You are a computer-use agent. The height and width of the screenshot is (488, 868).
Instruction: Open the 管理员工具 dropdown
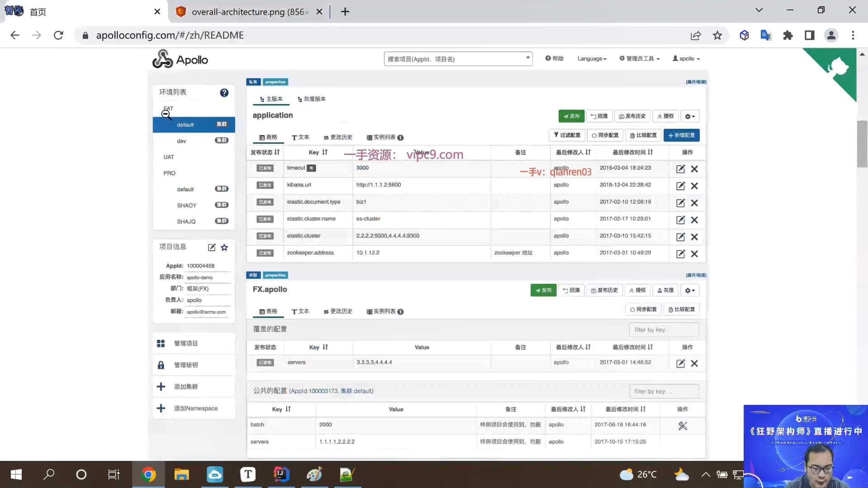(639, 58)
